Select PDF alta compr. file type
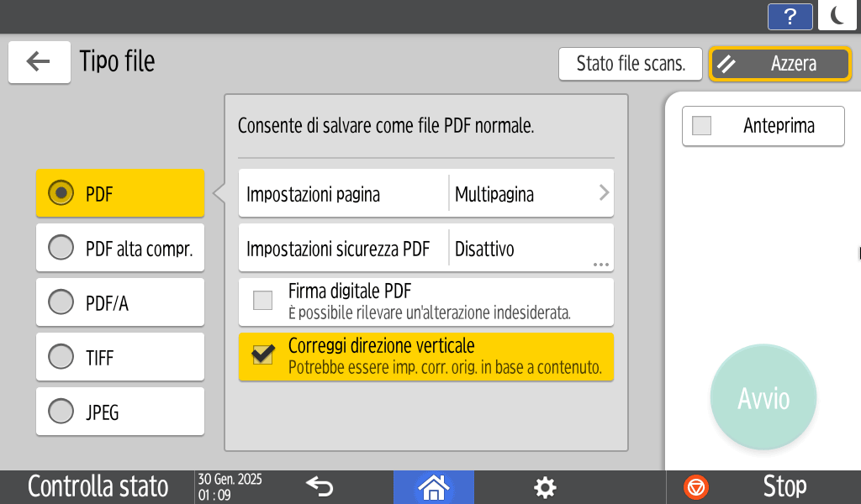The width and height of the screenshot is (861, 504). point(120,248)
